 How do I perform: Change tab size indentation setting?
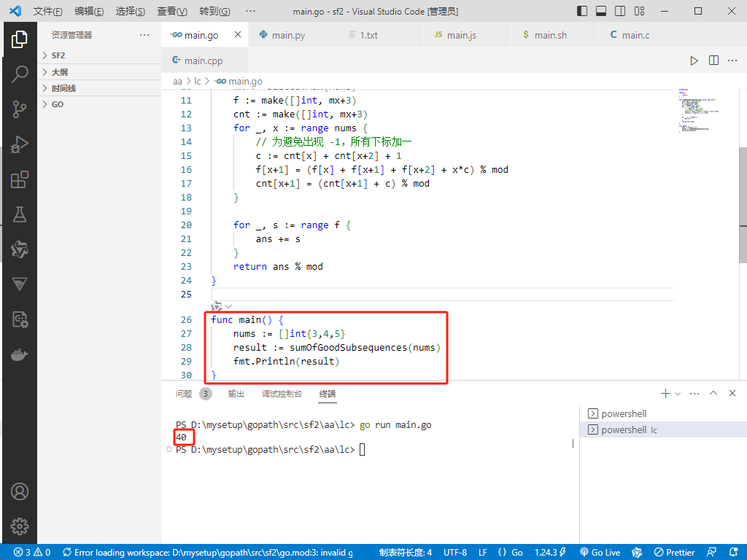pyautogui.click(x=406, y=553)
